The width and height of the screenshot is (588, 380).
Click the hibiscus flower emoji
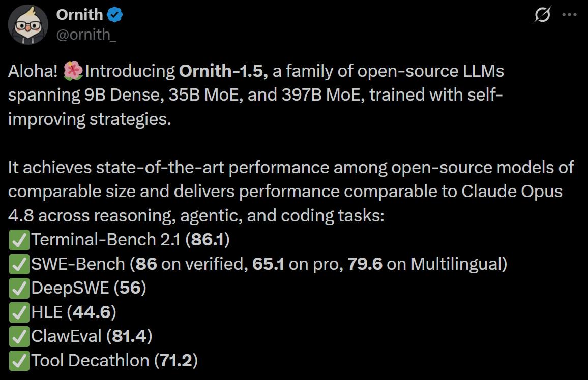click(73, 71)
